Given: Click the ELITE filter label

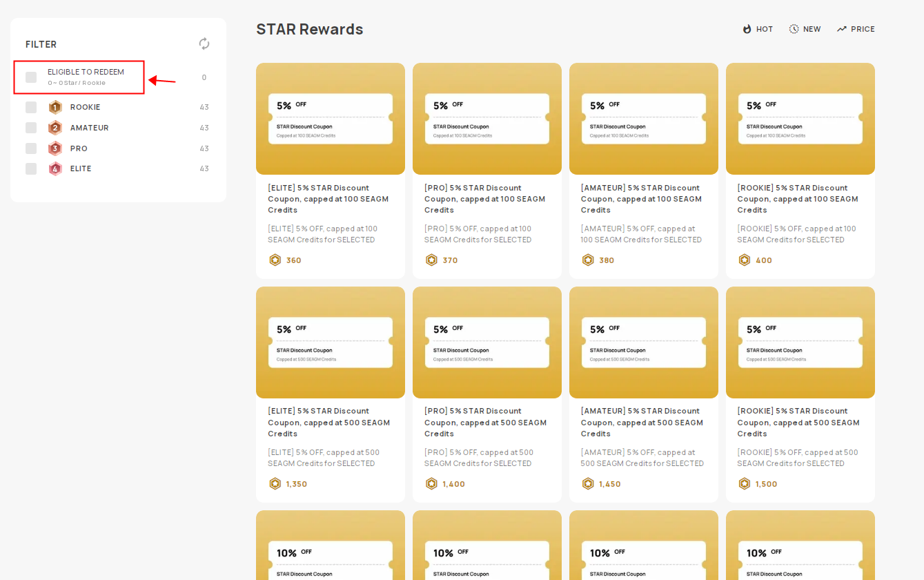Looking at the screenshot, I should (x=81, y=168).
